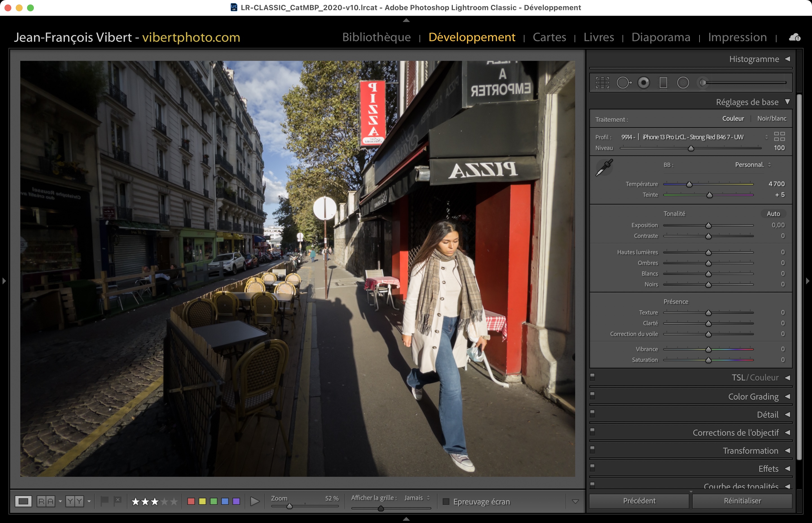Choose the Red Eye Correction tool

(643, 83)
